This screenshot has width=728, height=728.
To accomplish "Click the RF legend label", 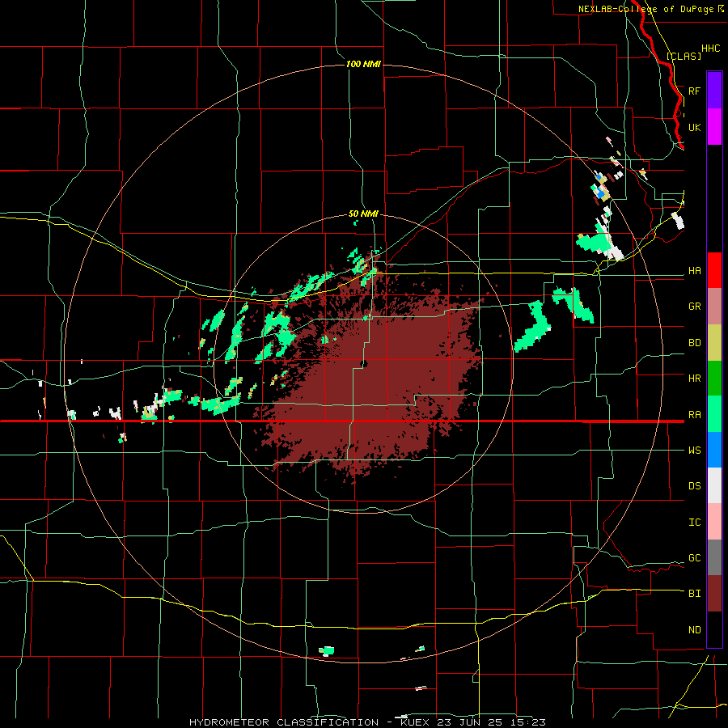I will (694, 91).
